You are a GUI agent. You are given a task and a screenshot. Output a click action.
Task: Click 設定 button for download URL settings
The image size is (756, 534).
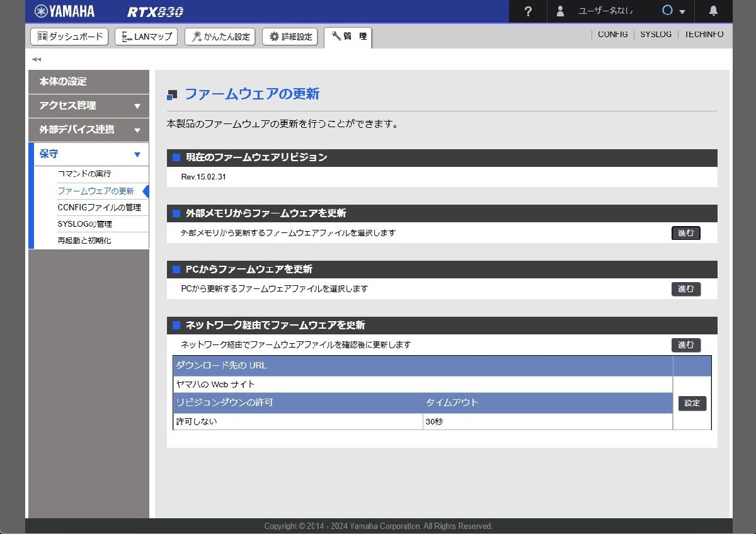click(x=692, y=403)
